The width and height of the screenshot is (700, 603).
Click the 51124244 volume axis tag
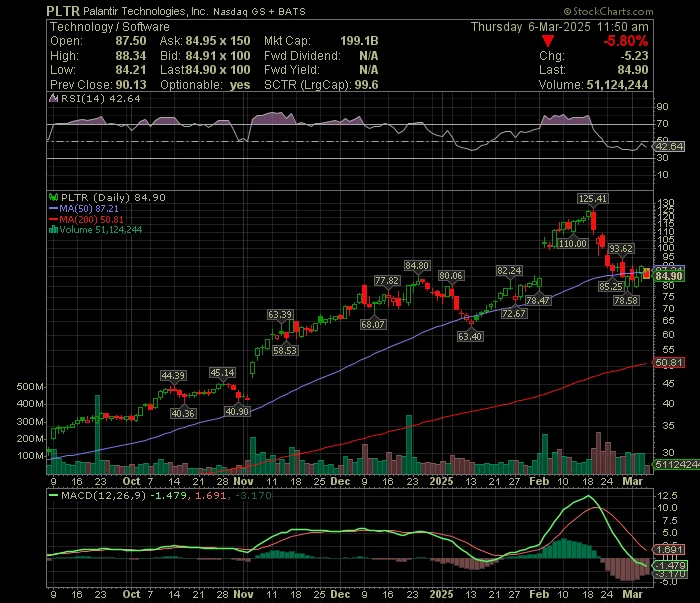676,465
